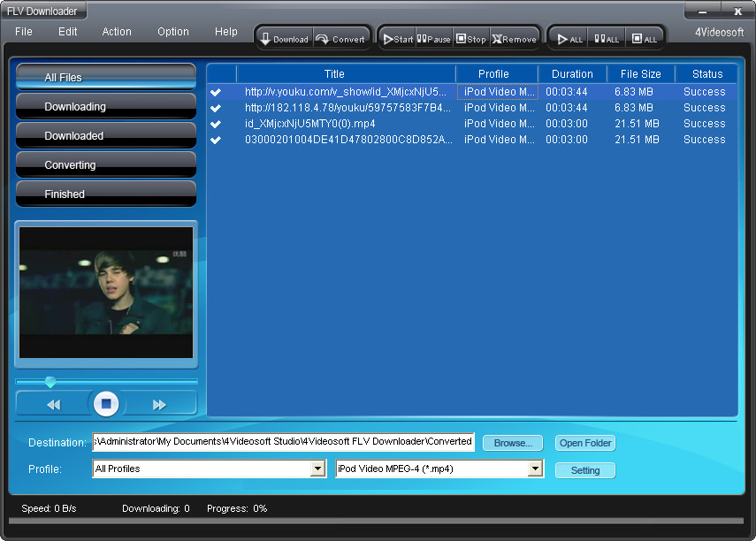Screen dimensions: 756x541
Task: Switch to the Downloaded category
Action: point(106,135)
